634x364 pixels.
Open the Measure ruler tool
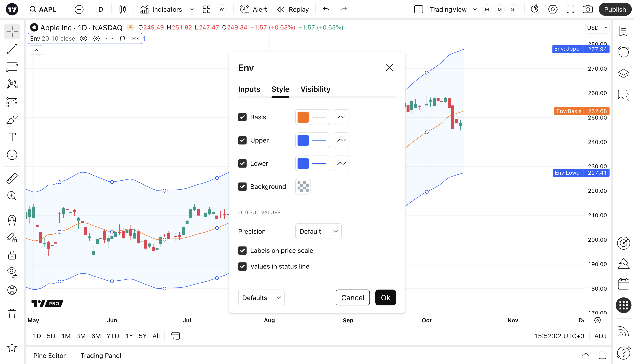tap(12, 178)
